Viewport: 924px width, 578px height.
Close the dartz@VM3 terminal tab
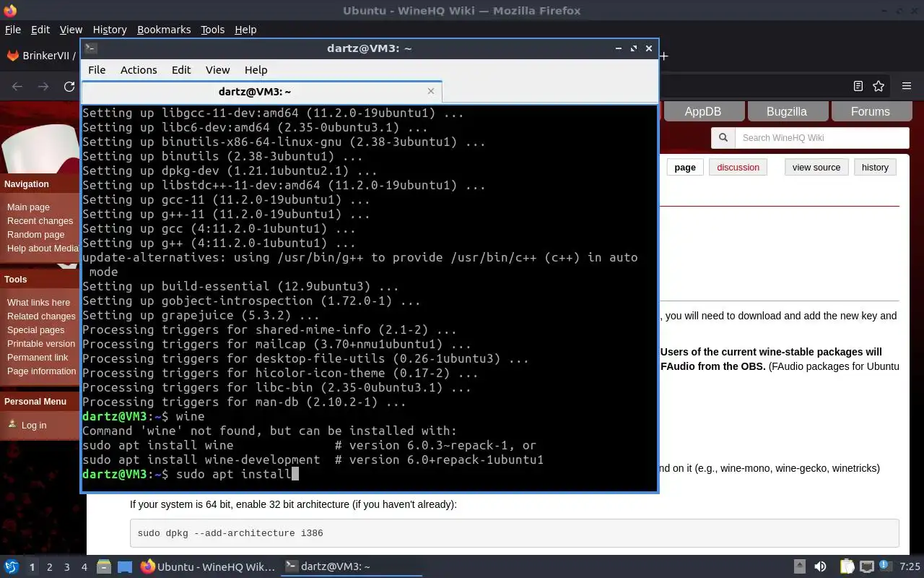click(x=431, y=91)
